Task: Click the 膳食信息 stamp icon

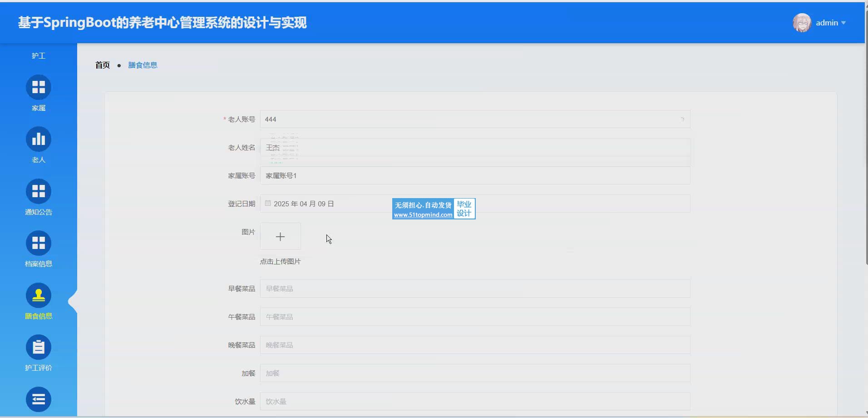Action: click(39, 295)
